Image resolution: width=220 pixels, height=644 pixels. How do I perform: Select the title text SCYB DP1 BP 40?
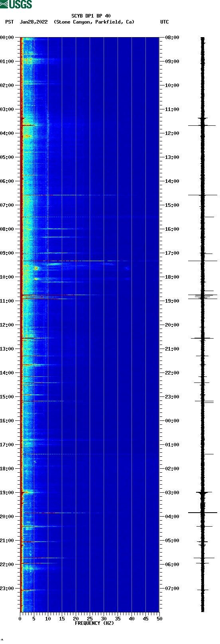[91, 16]
